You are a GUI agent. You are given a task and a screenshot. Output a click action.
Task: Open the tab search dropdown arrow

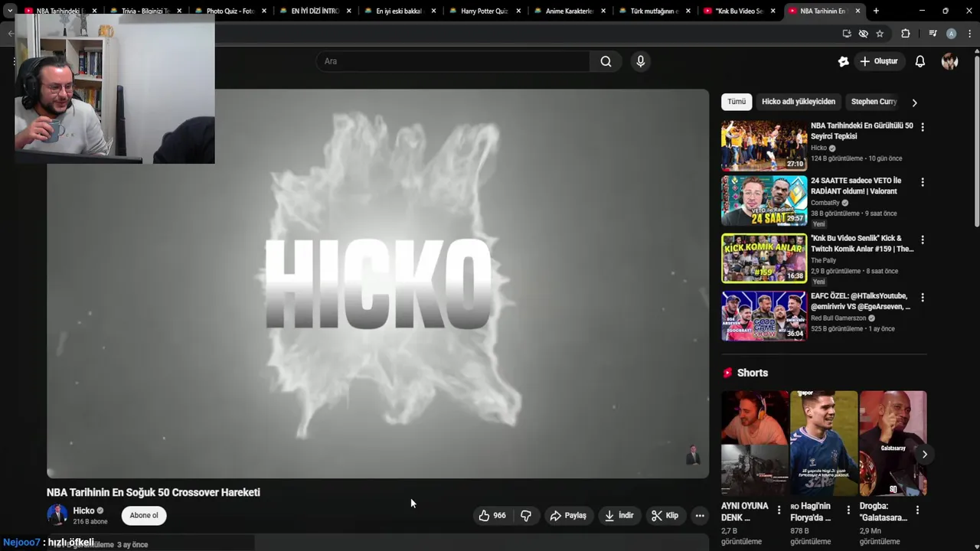point(10,11)
